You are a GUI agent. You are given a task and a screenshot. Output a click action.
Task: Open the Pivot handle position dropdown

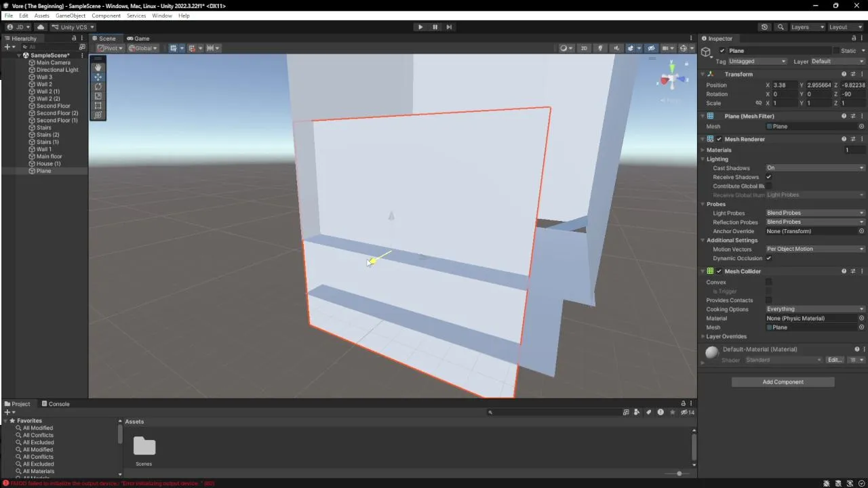coord(111,48)
